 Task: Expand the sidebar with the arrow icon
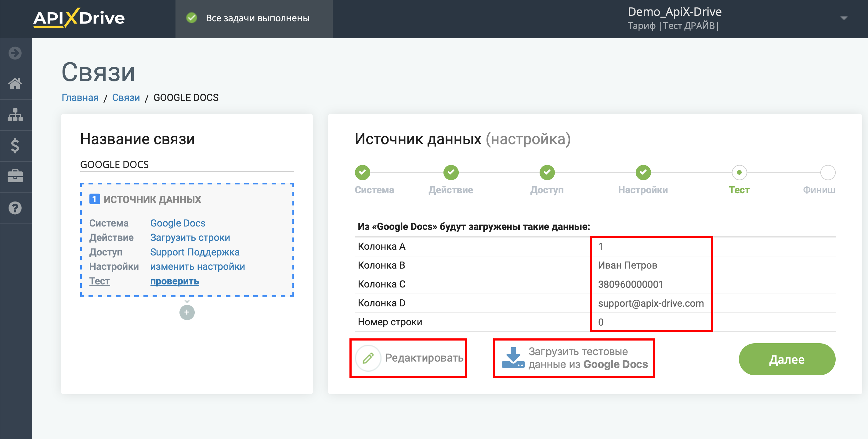click(x=15, y=53)
